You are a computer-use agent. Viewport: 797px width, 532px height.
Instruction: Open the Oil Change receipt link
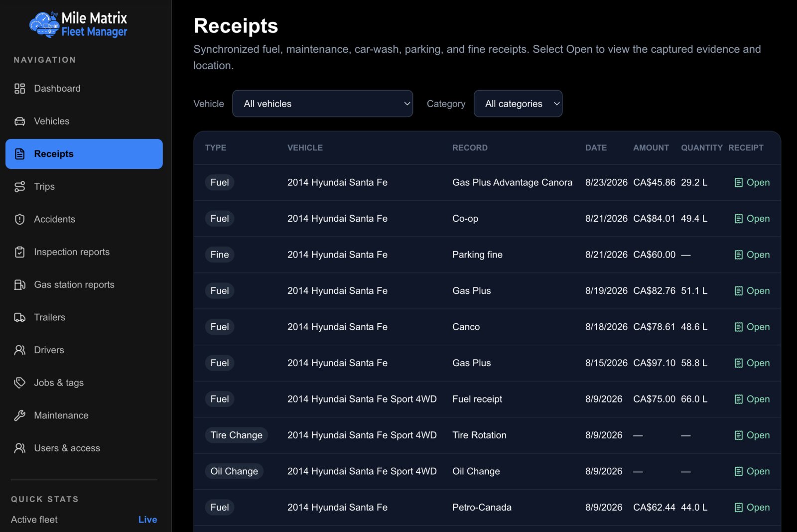[x=752, y=471]
